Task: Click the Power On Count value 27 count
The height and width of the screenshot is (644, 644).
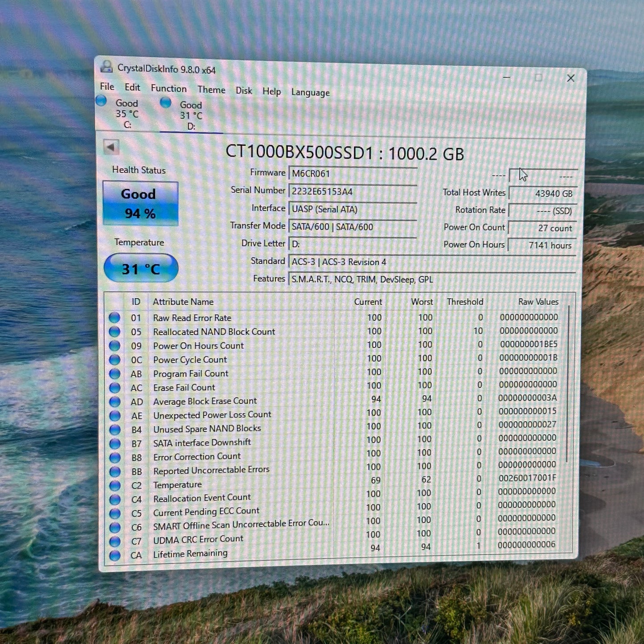Action: (x=542, y=228)
